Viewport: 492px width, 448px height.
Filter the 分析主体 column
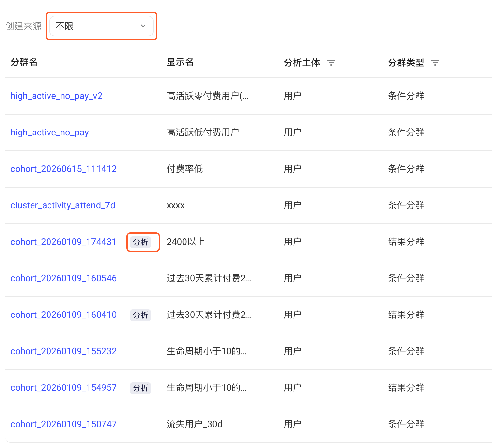(331, 63)
